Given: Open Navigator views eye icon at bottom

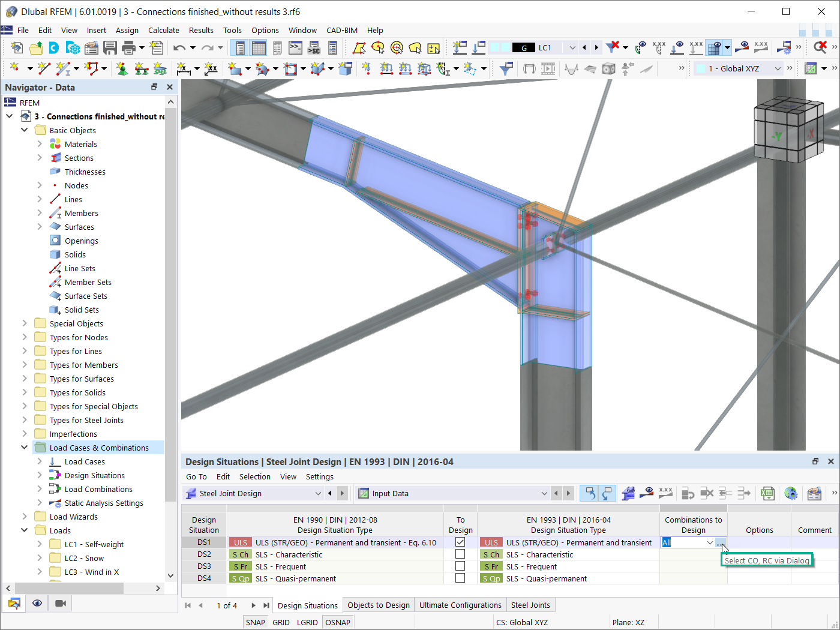Looking at the screenshot, I should [x=37, y=603].
